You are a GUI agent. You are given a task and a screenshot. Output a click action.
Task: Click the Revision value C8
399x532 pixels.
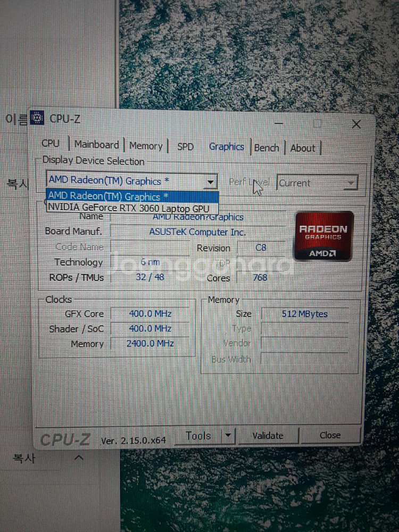pyautogui.click(x=261, y=248)
